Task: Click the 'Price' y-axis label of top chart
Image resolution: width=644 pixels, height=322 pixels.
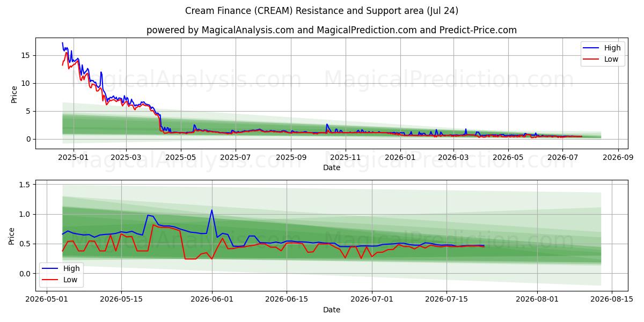Action: (14, 93)
